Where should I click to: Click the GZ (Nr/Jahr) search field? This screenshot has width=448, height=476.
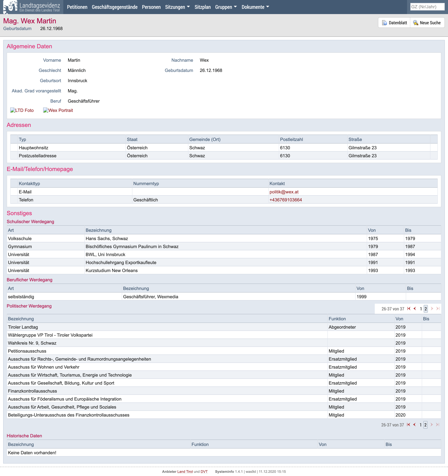coord(427,7)
